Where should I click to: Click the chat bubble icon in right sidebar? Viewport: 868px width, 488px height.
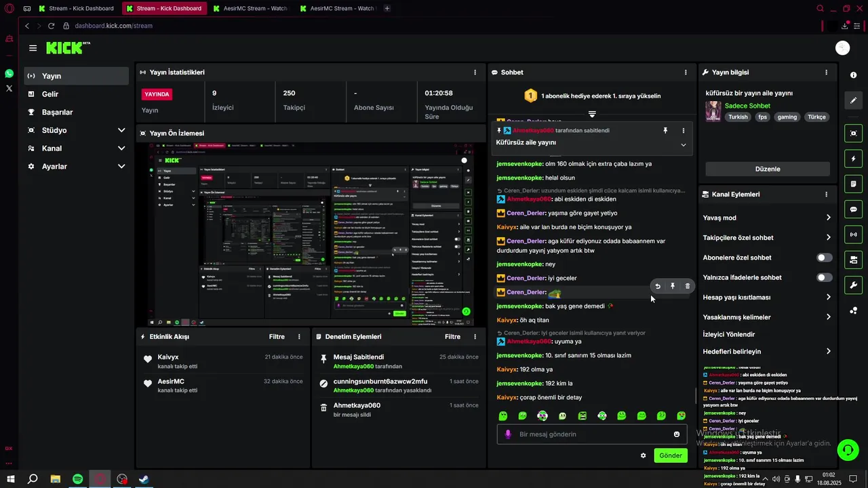[x=853, y=209]
